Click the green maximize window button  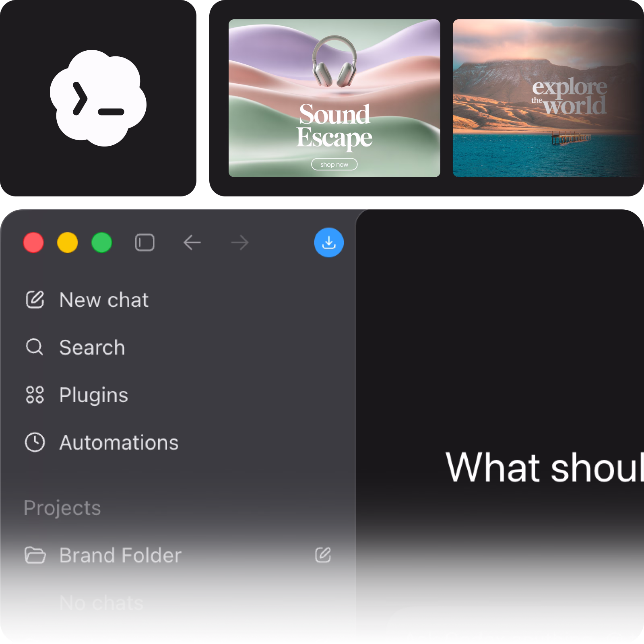(102, 242)
